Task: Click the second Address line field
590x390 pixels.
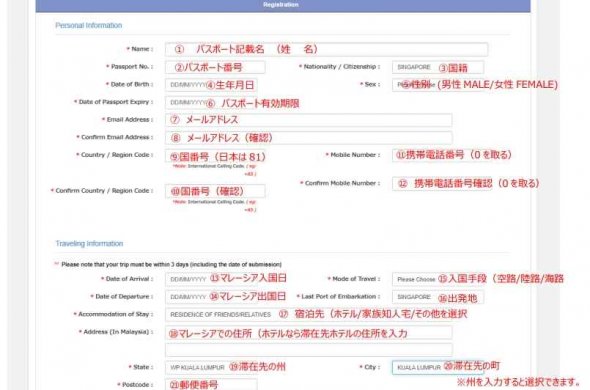Action: coord(308,350)
